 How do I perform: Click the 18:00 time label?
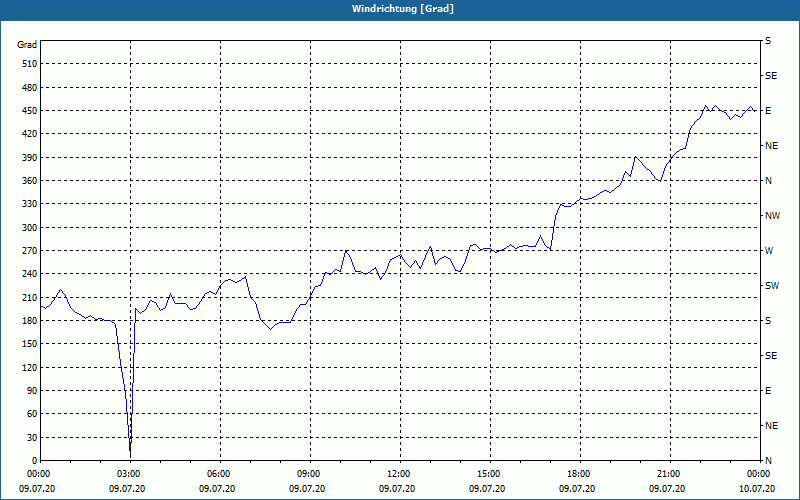click(580, 474)
